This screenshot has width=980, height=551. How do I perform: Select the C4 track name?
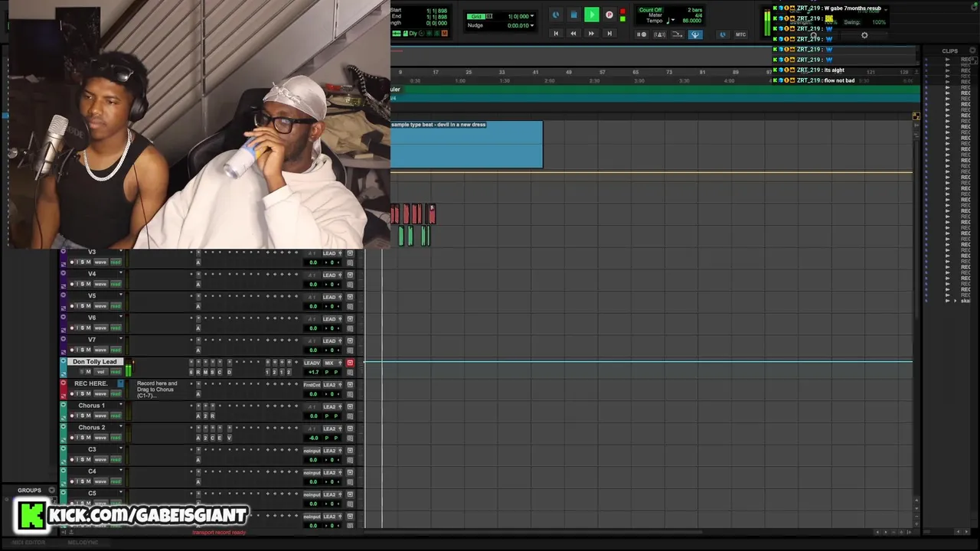[92, 471]
